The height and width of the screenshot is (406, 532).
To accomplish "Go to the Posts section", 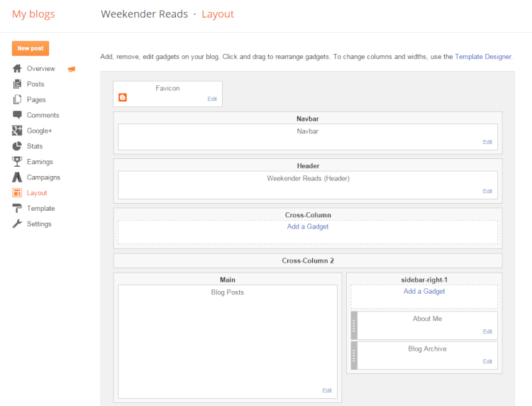I will pyautogui.click(x=35, y=84).
